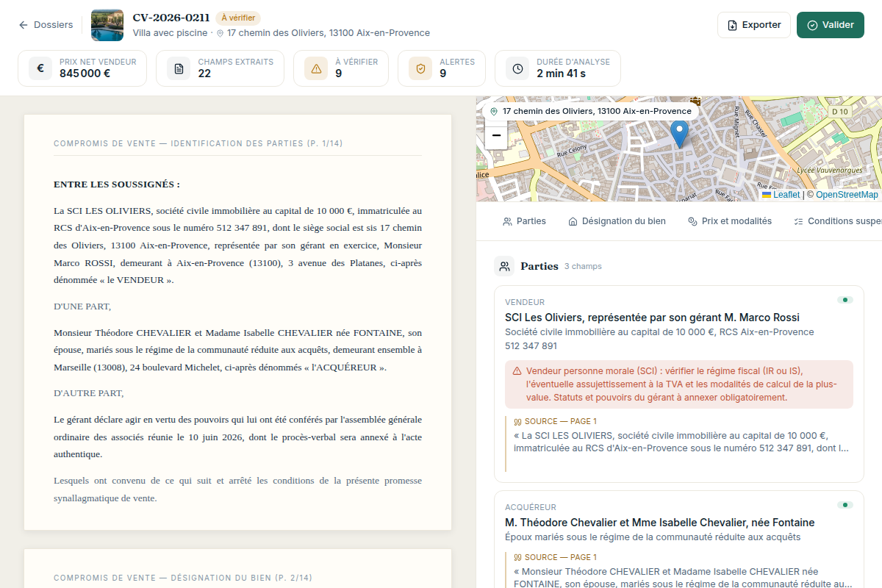
Task: Click the ENTRE LES SOUSSIGNÉS heading
Action: pyautogui.click(x=117, y=184)
